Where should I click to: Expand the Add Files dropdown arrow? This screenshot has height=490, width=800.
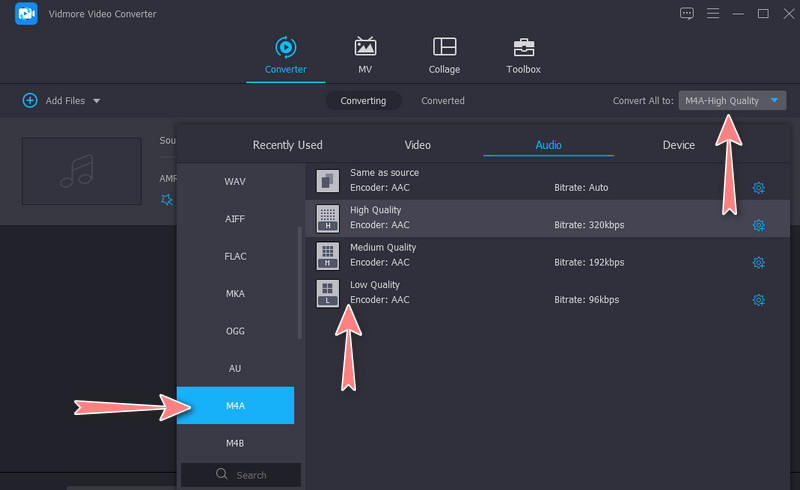tap(97, 101)
